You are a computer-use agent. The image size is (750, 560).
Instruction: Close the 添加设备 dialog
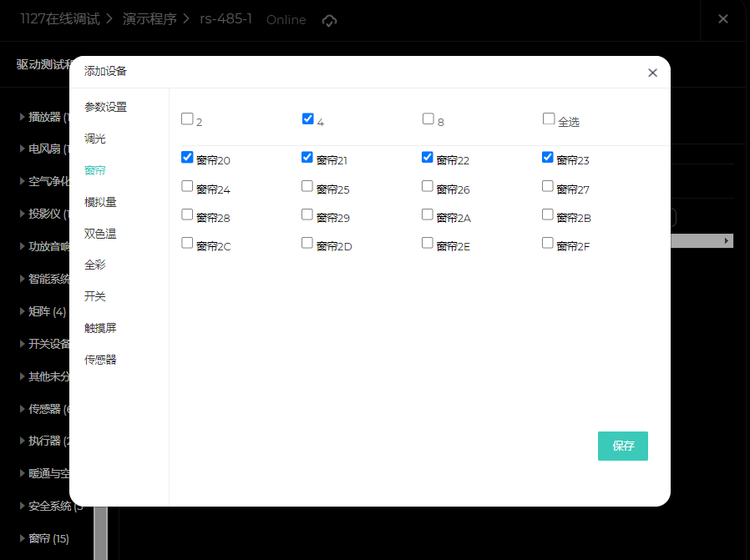(652, 73)
